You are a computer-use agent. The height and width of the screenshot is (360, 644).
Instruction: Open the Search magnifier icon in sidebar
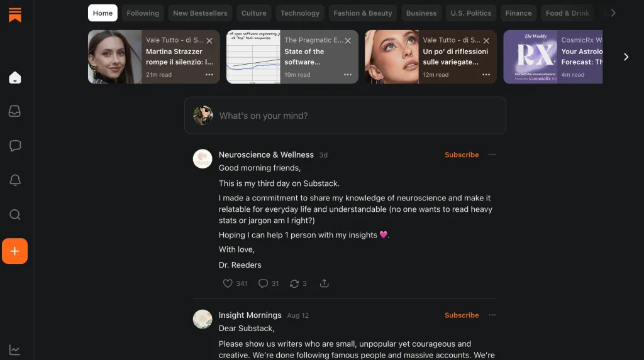[15, 214]
